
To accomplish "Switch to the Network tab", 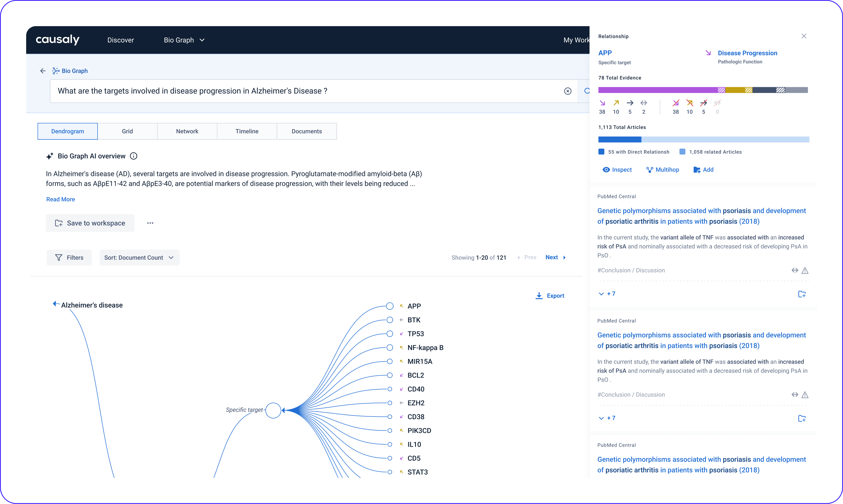I will (187, 131).
